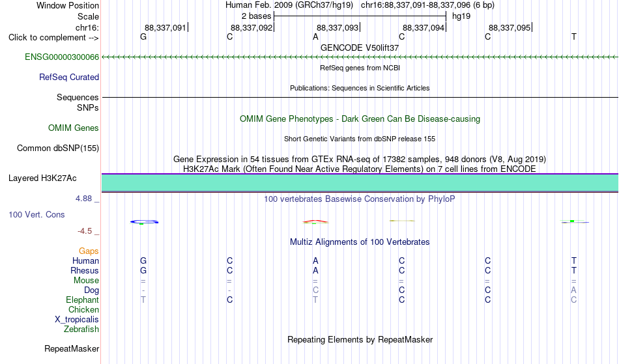Click 'Publications: Sequences in Scientific Articles' title

(x=360, y=88)
